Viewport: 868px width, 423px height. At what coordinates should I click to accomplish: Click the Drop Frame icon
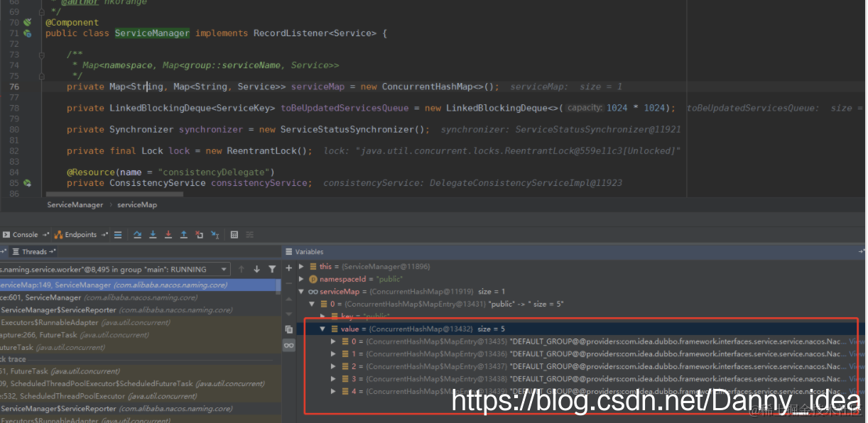click(199, 235)
